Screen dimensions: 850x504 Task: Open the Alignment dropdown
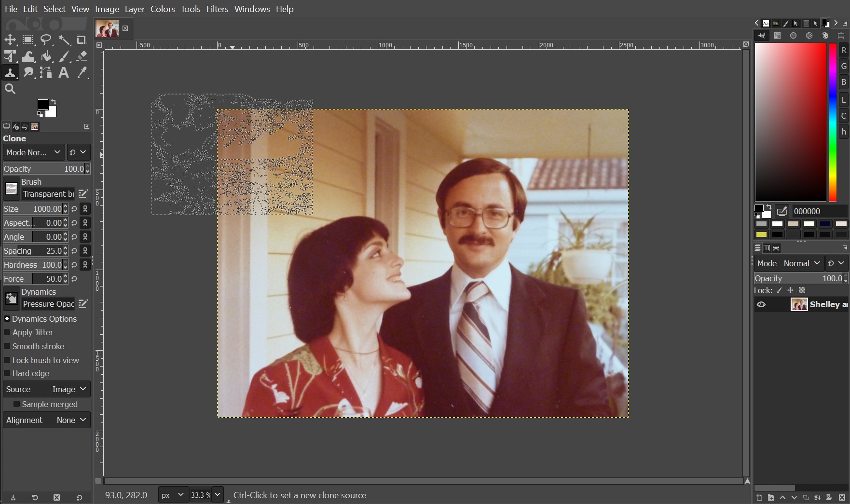coord(46,420)
